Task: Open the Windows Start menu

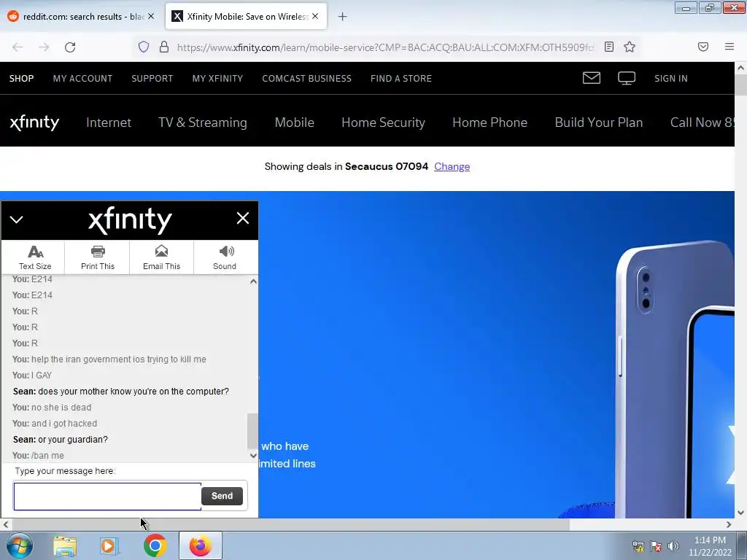Action: point(19,545)
